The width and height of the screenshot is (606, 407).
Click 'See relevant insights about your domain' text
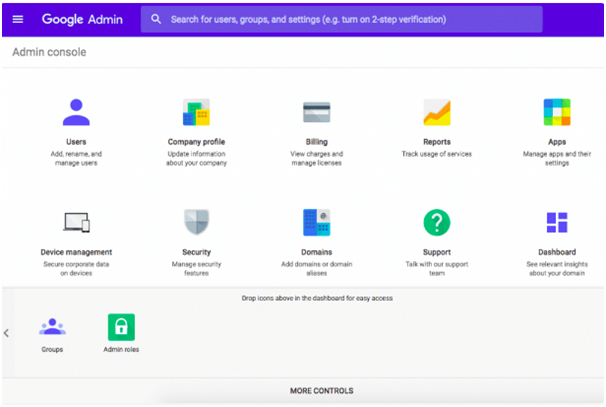557,269
